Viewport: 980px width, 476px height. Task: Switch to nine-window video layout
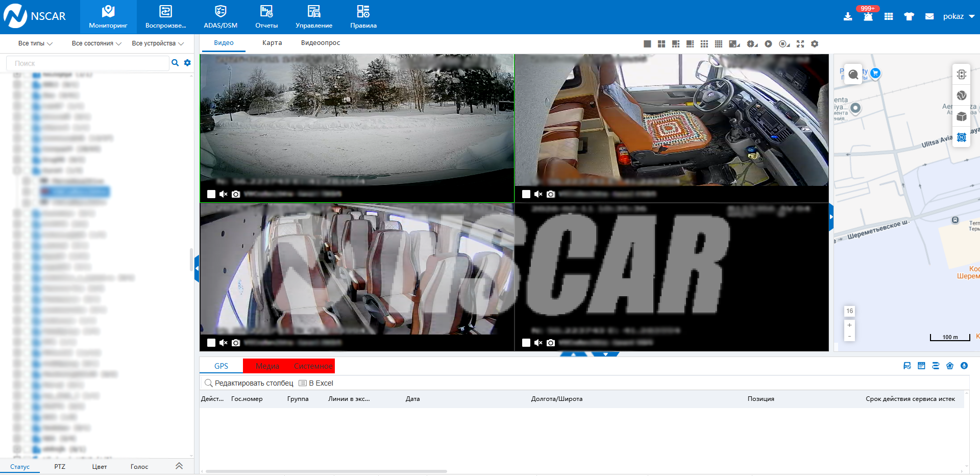(704, 44)
